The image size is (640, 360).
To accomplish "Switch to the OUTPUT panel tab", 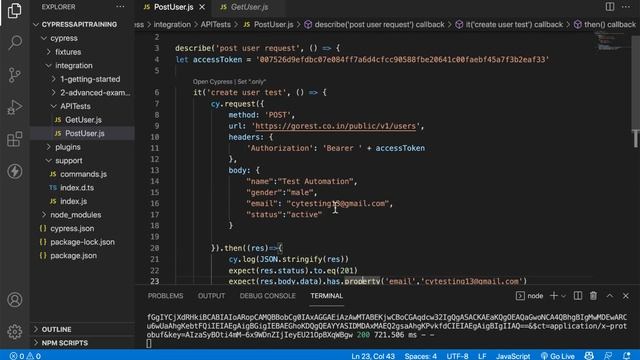I will point(211,296).
